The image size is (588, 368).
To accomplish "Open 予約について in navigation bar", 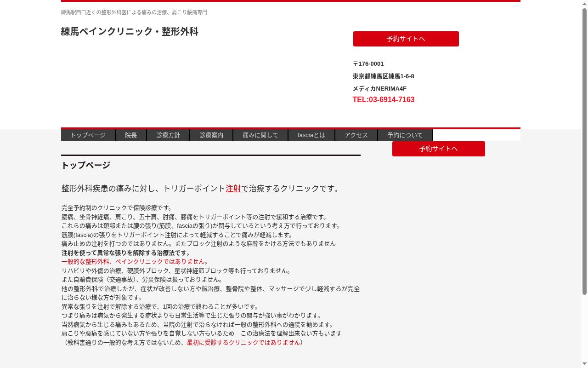I will [x=405, y=135].
